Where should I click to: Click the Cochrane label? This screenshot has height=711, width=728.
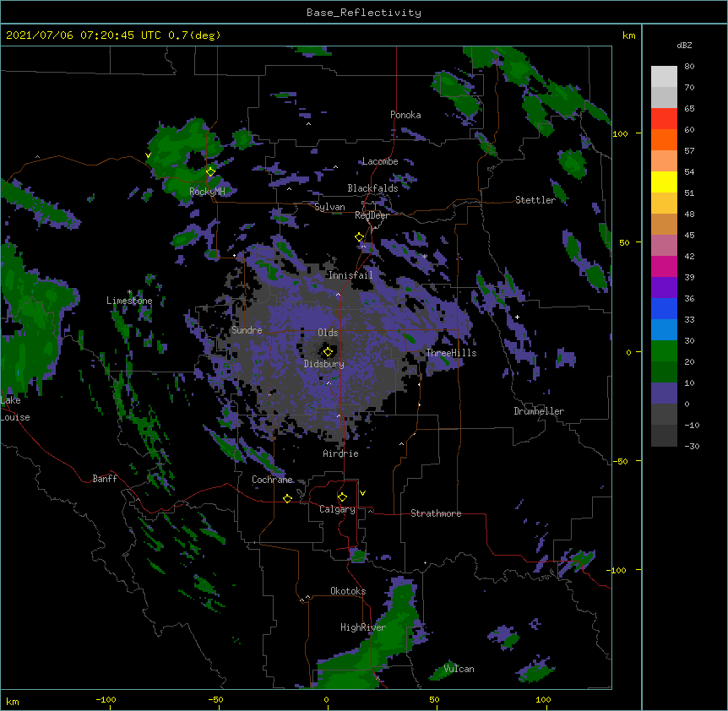coord(272,480)
